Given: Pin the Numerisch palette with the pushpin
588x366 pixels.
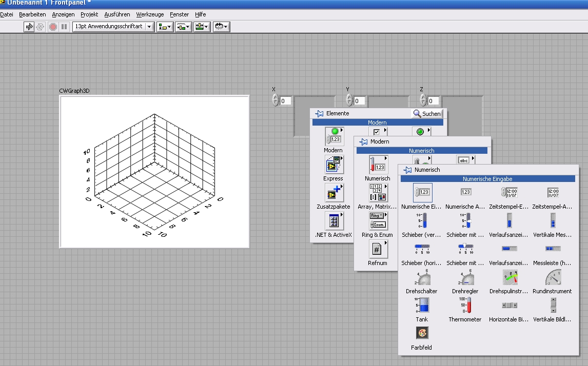Looking at the screenshot, I should (407, 170).
